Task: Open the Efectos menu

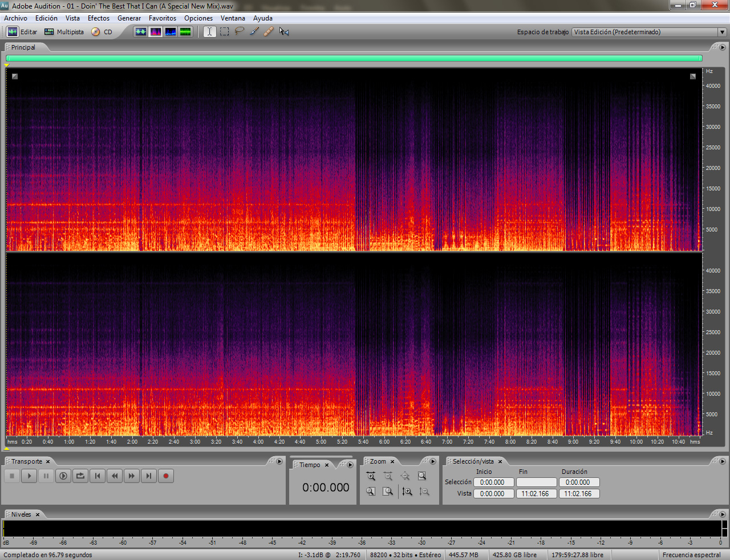Action: 99,18
